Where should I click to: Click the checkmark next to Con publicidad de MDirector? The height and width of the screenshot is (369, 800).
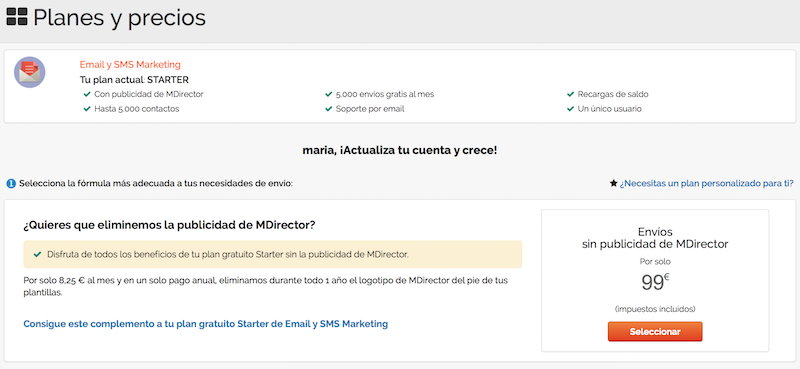[87, 94]
